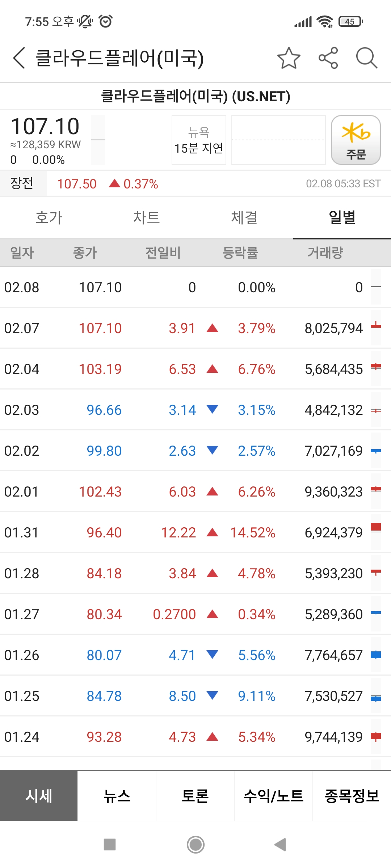Tap the Android home circle button
The height and width of the screenshot is (868, 391).
tap(195, 844)
